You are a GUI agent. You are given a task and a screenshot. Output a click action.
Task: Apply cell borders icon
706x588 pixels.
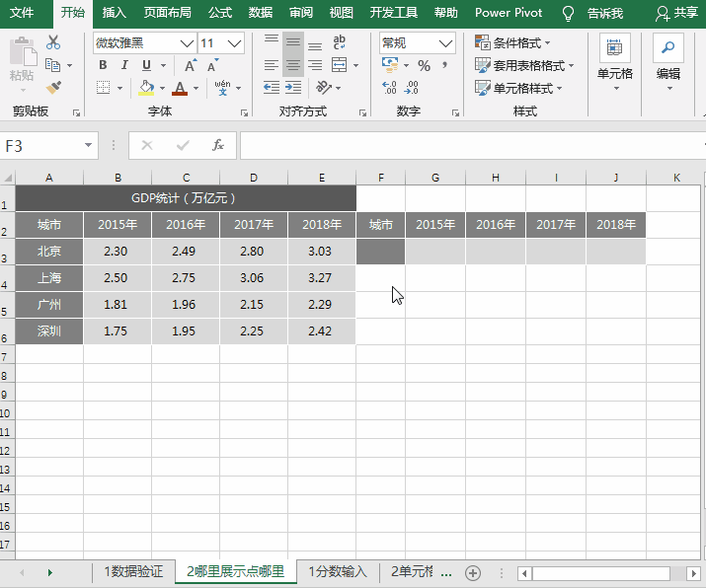(103, 87)
